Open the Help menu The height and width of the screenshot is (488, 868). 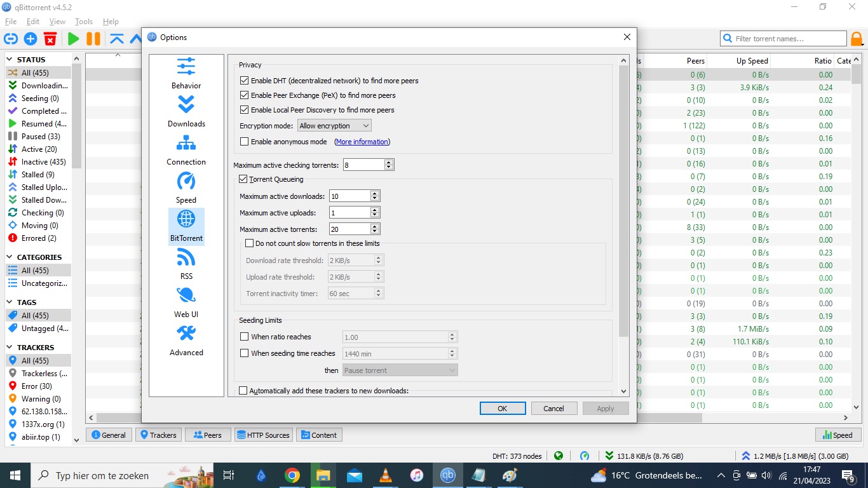point(111,22)
